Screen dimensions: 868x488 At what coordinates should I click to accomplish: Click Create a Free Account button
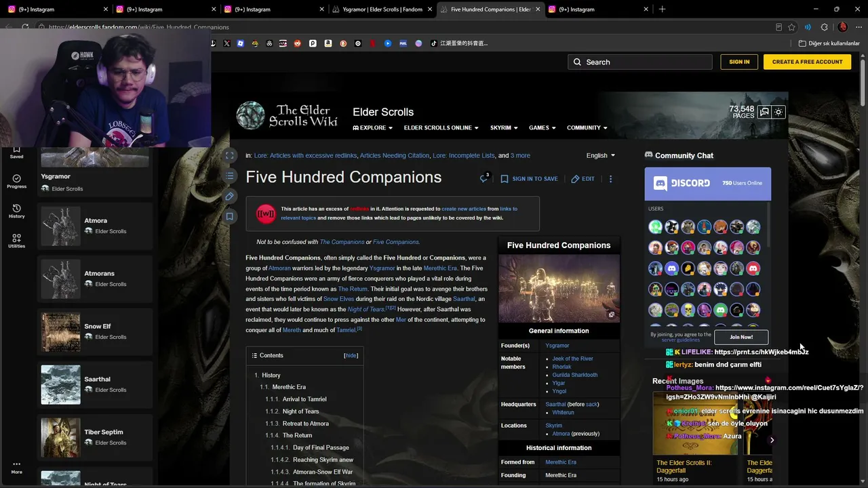807,62
